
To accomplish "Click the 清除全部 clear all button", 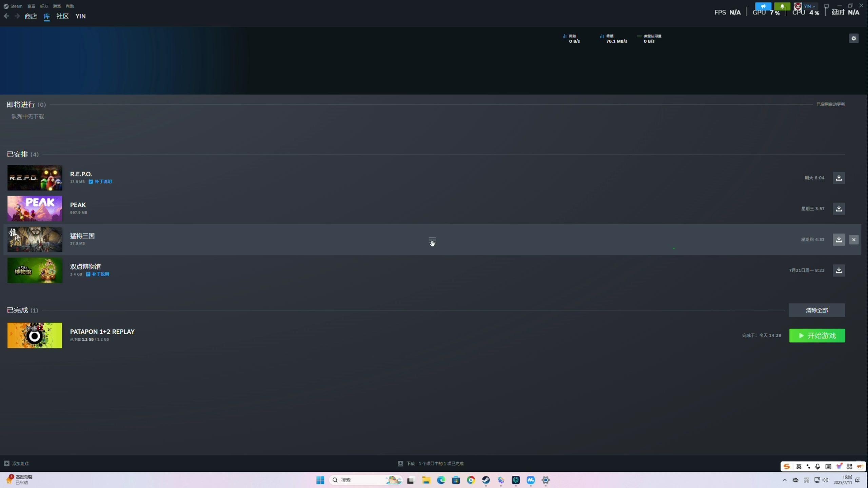I will coord(816,310).
